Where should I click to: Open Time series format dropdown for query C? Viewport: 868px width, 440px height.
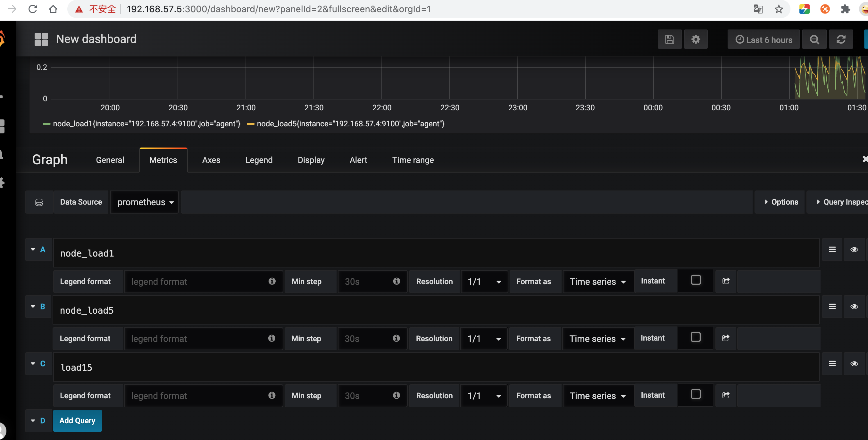(598, 395)
